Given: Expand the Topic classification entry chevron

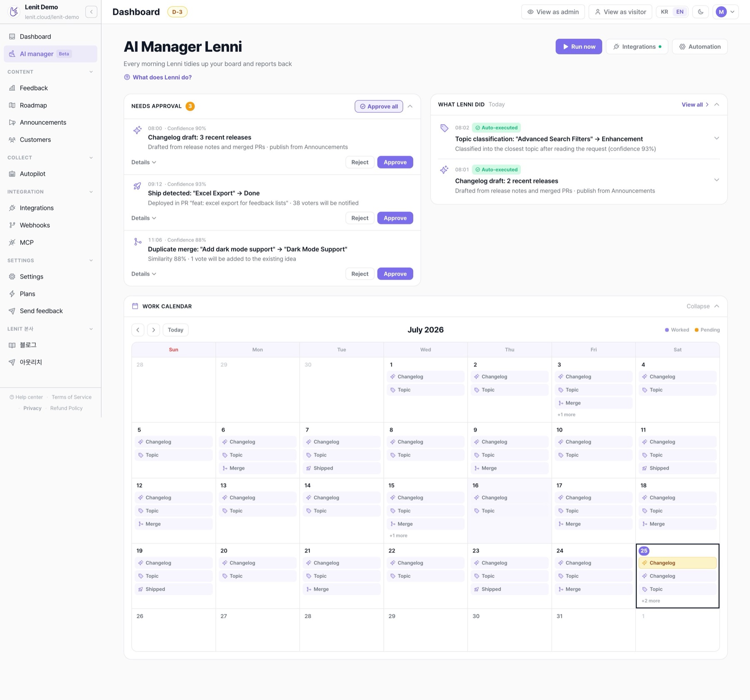Looking at the screenshot, I should [x=716, y=138].
